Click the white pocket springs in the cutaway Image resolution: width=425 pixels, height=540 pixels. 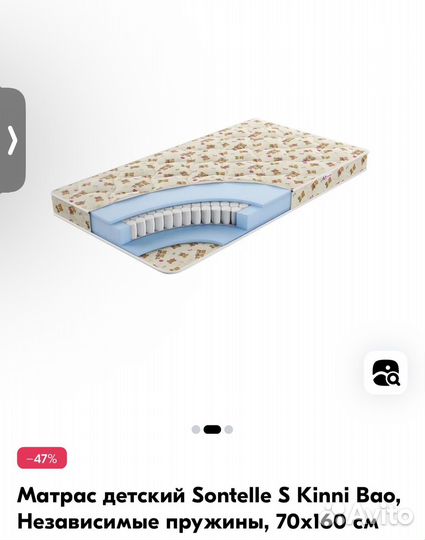click(x=189, y=217)
